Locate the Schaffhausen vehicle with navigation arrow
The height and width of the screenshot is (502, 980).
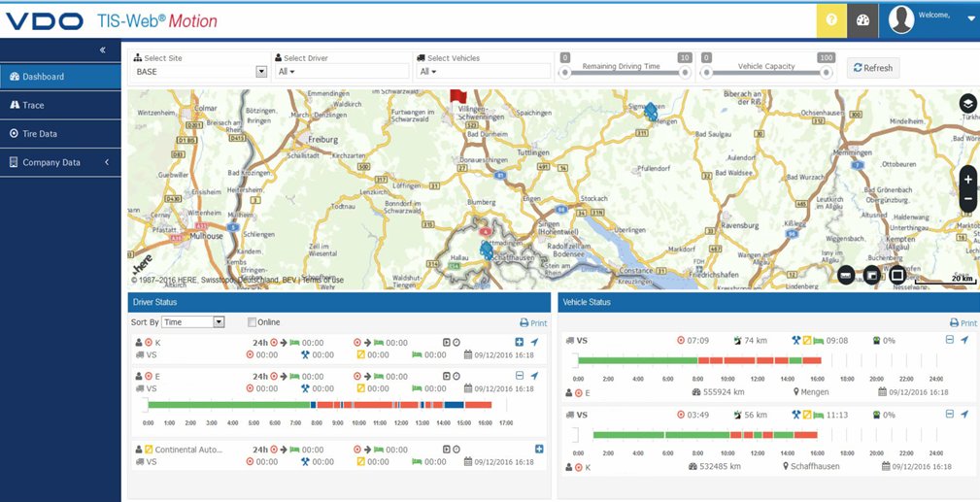click(965, 414)
